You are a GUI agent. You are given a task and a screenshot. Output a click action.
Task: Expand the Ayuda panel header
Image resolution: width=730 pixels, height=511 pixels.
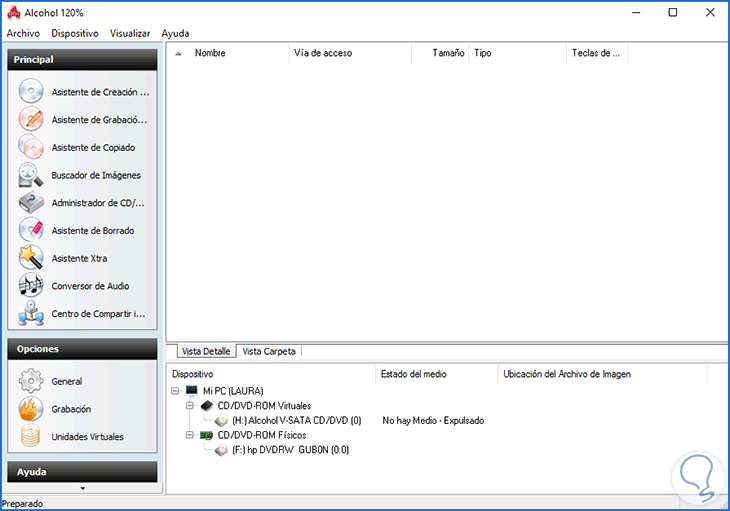[82, 471]
